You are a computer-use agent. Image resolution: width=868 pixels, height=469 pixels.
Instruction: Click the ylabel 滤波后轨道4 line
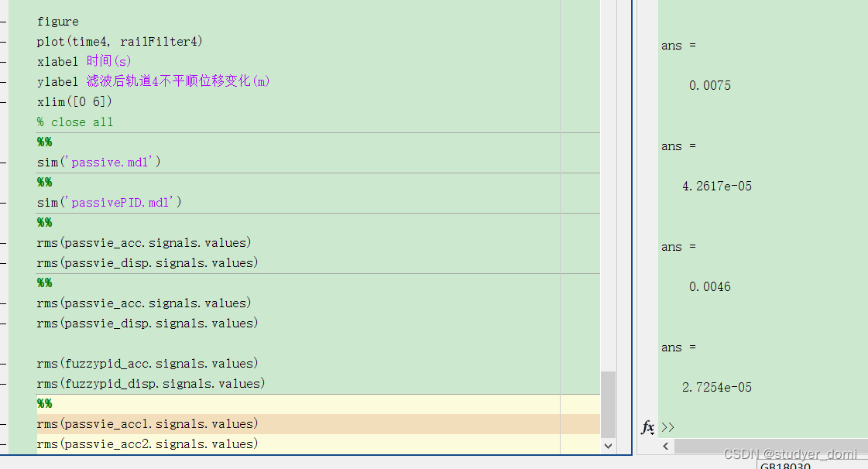tap(153, 81)
